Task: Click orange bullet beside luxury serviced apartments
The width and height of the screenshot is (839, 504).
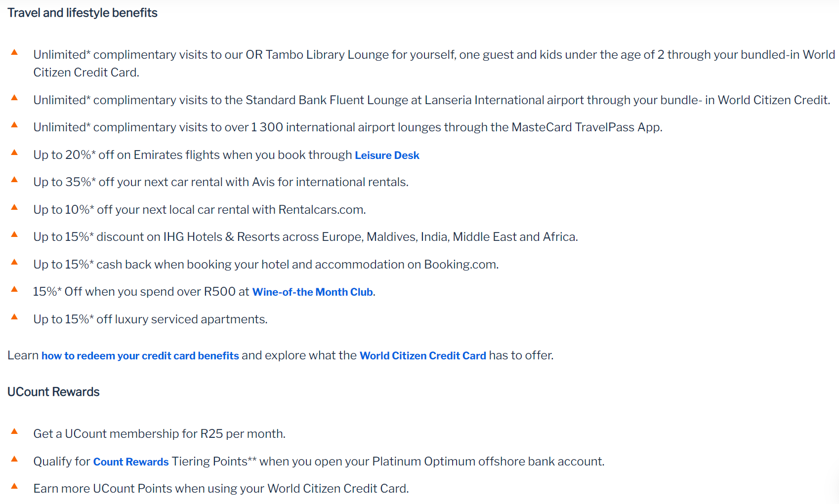Action: tap(14, 317)
